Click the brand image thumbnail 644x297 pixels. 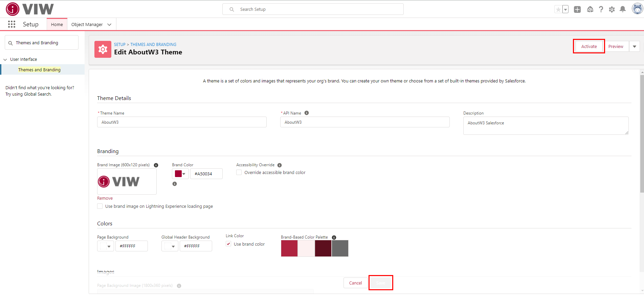click(x=127, y=181)
